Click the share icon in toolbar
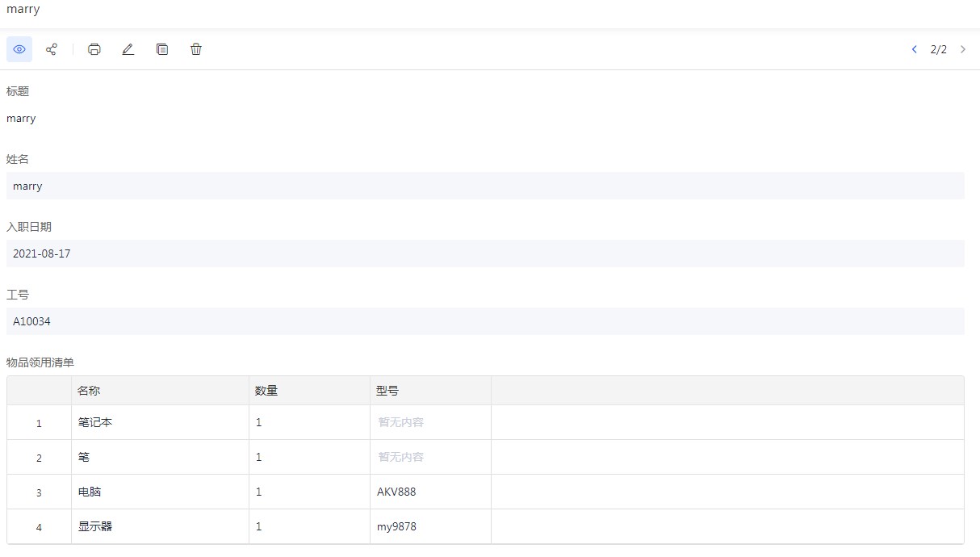 (x=52, y=49)
